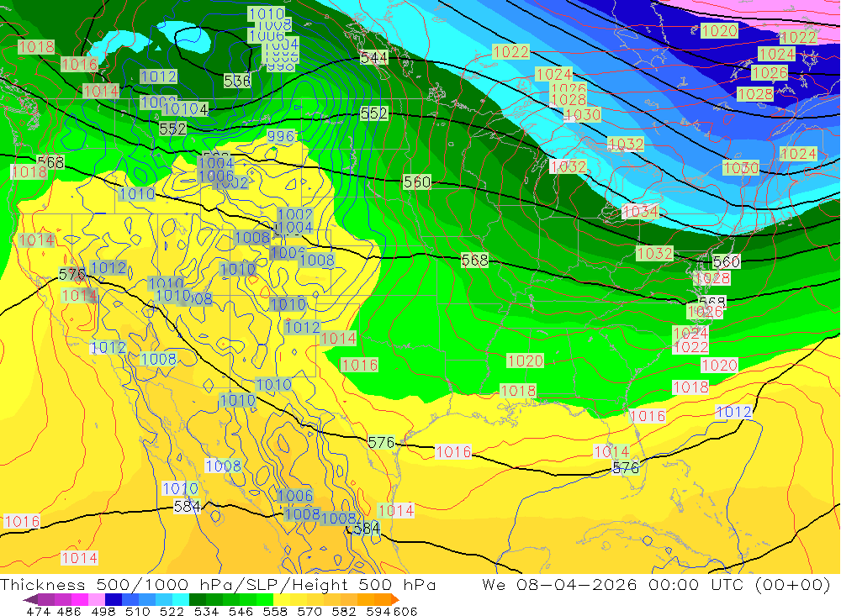Select the legend value 546
This screenshot has height=616, width=841.
pos(241,611)
